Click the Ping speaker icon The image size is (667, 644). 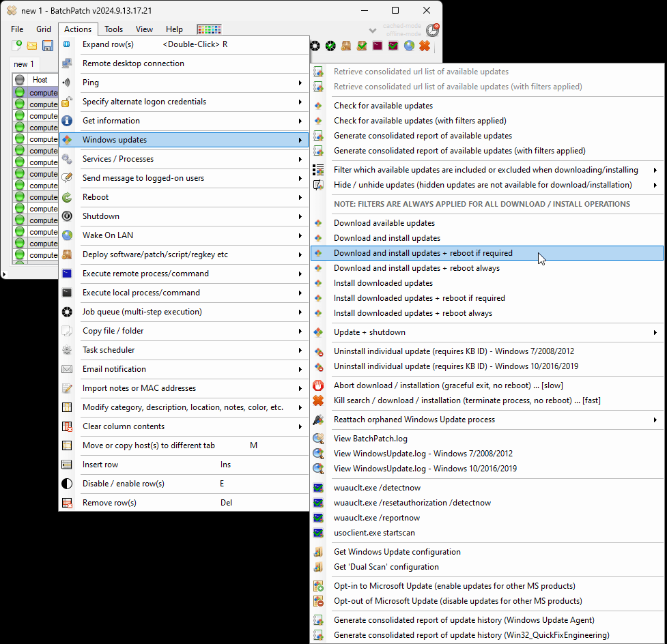pyautogui.click(x=67, y=83)
